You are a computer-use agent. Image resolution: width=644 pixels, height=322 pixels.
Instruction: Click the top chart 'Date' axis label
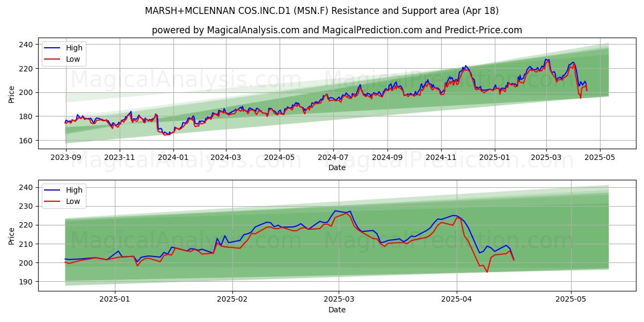(337, 168)
